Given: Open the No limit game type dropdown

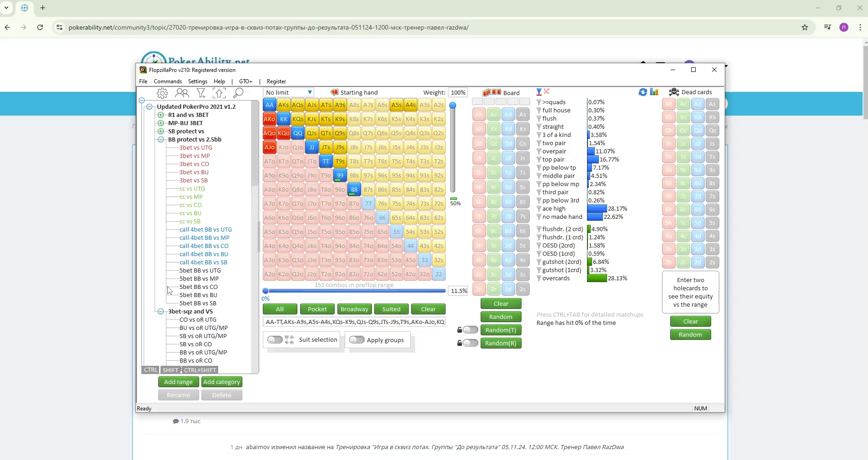Looking at the screenshot, I should point(289,92).
